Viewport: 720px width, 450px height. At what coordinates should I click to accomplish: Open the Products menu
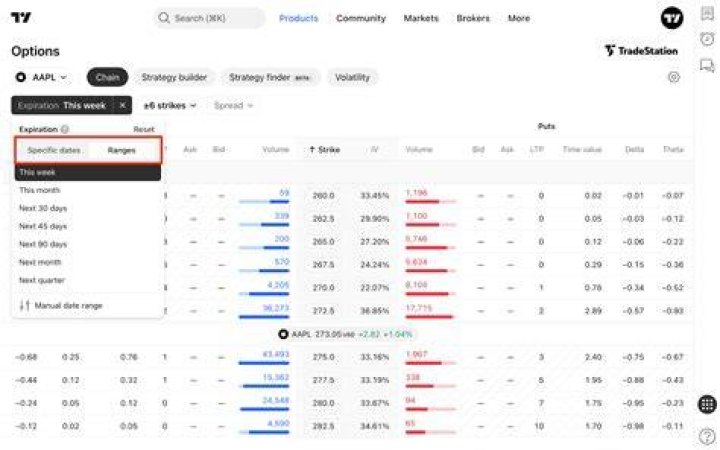point(298,18)
